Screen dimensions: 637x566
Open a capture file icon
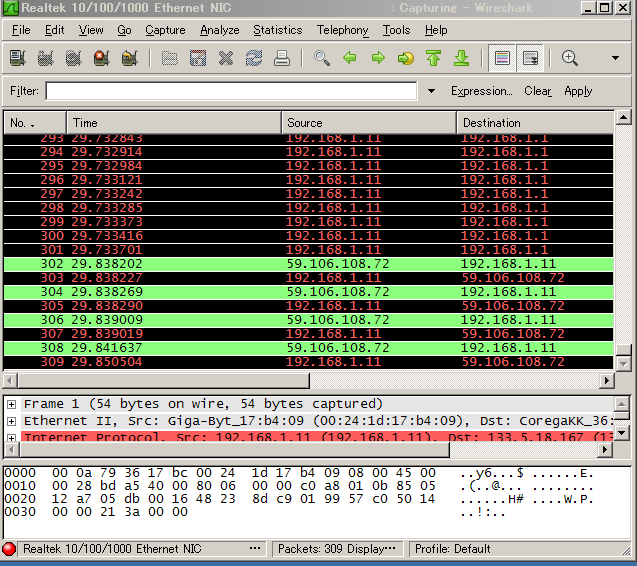point(170,58)
